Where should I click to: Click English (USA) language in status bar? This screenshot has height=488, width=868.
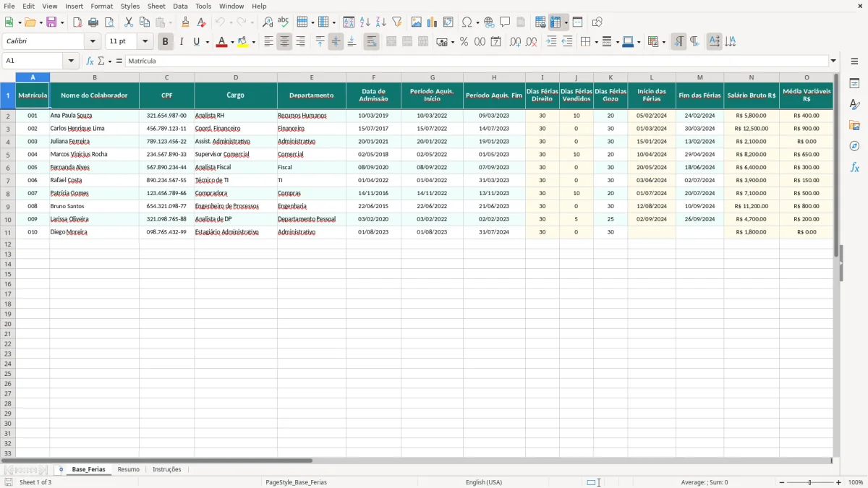pos(484,482)
